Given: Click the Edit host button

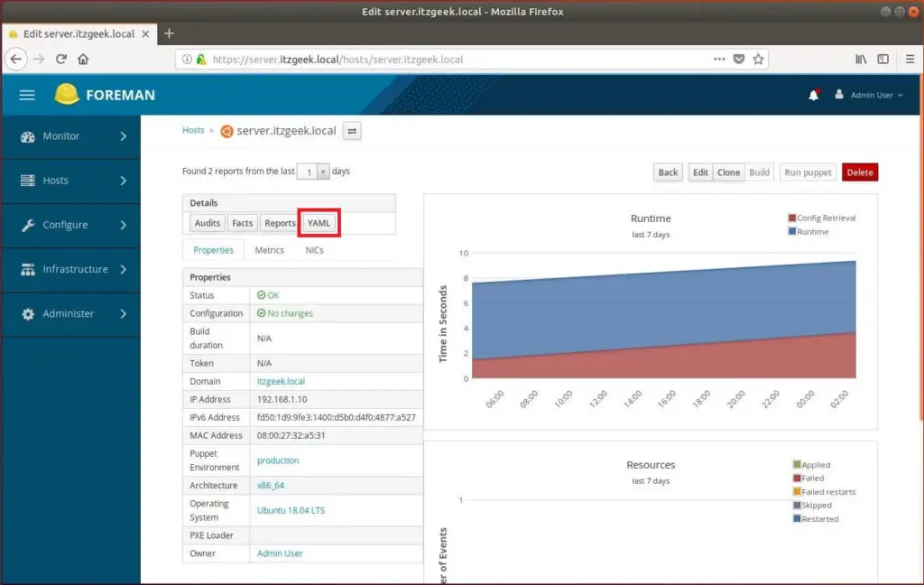Looking at the screenshot, I should (x=700, y=172).
